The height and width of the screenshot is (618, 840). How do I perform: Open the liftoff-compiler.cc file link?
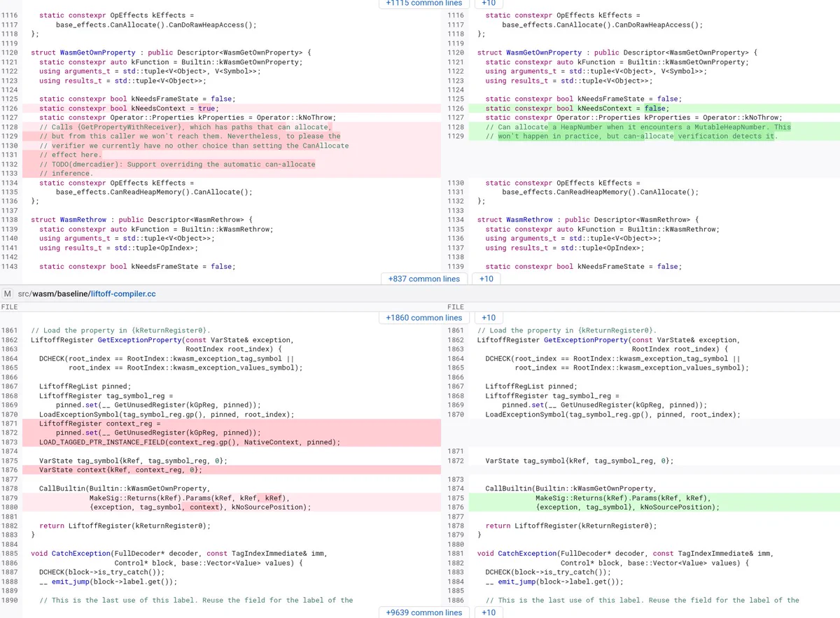pyautogui.click(x=123, y=293)
